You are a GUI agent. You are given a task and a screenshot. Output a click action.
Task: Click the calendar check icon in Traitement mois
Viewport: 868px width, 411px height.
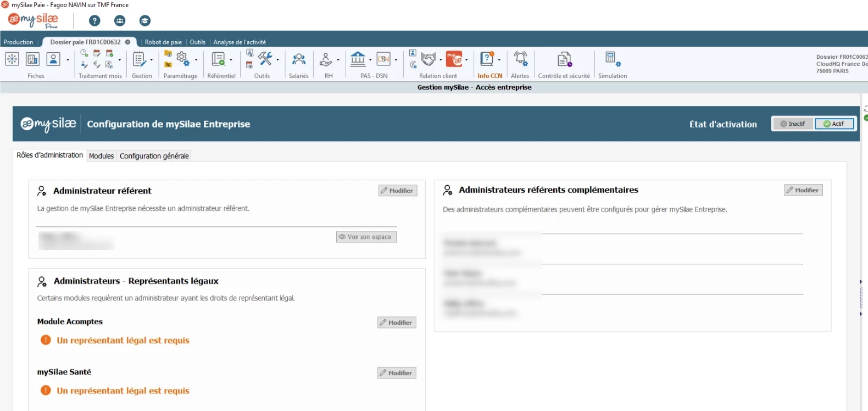(x=109, y=53)
